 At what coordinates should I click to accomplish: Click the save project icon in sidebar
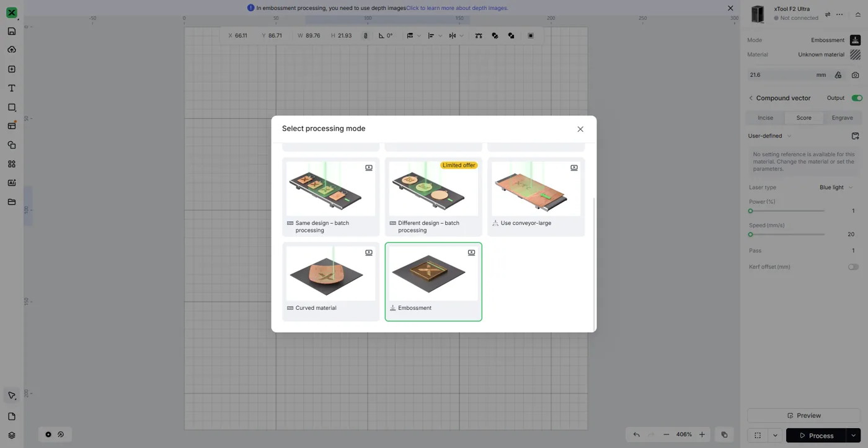coord(11,31)
